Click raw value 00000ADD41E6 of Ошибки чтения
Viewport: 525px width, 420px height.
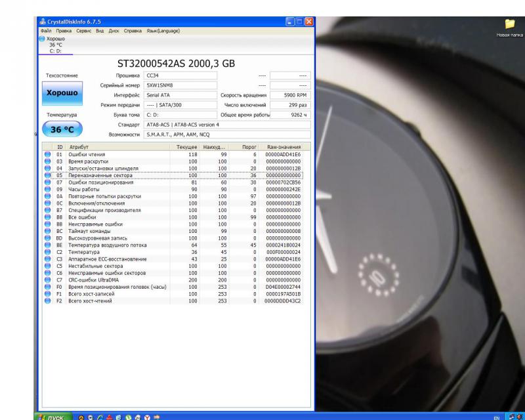(x=283, y=155)
